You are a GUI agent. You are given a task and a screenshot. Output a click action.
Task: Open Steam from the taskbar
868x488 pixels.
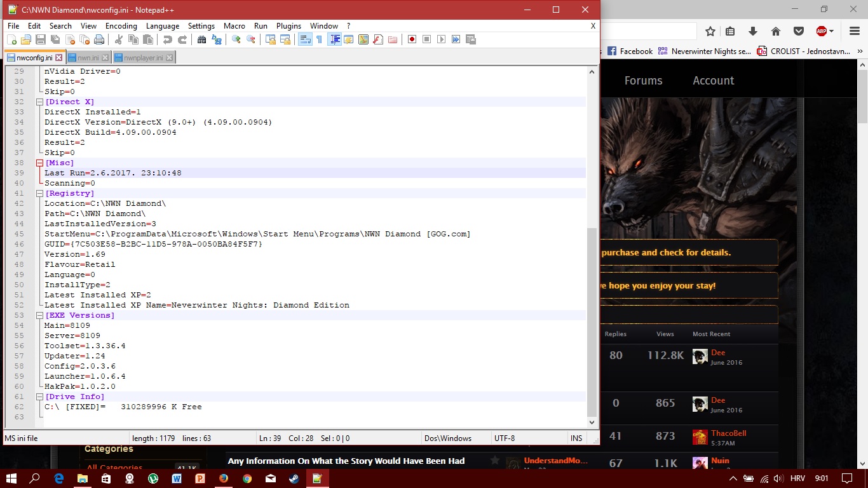294,478
